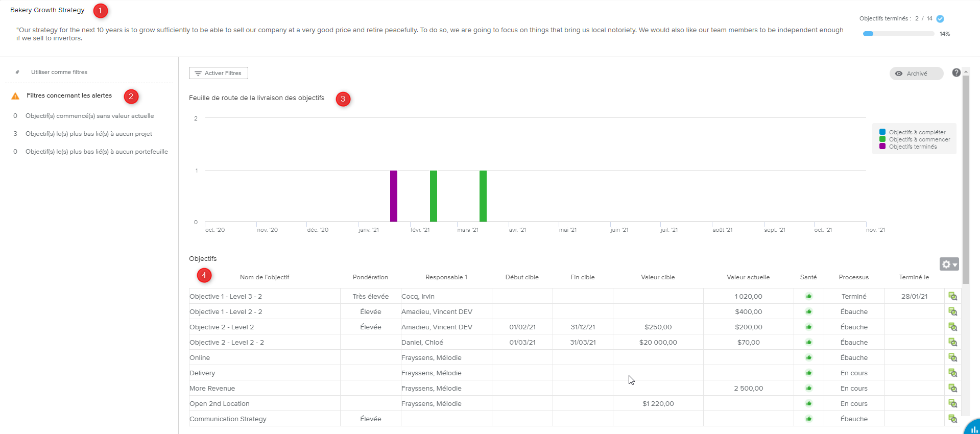
Task: Click the Activer Filtres button
Action: pos(219,73)
